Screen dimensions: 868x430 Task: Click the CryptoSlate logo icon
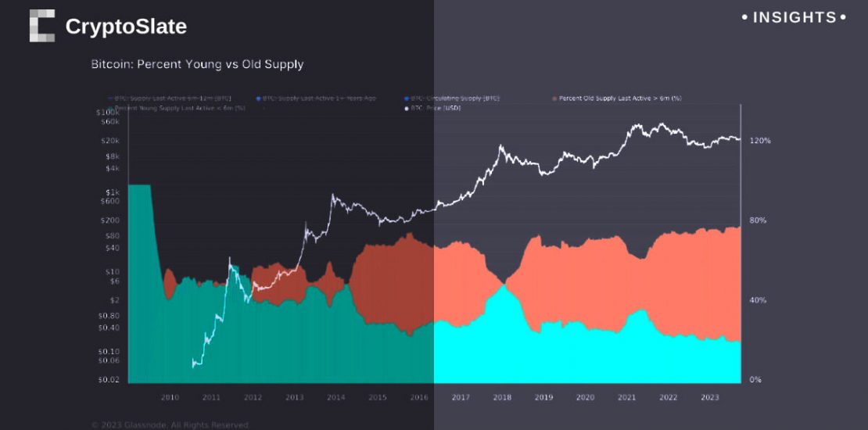click(x=42, y=26)
